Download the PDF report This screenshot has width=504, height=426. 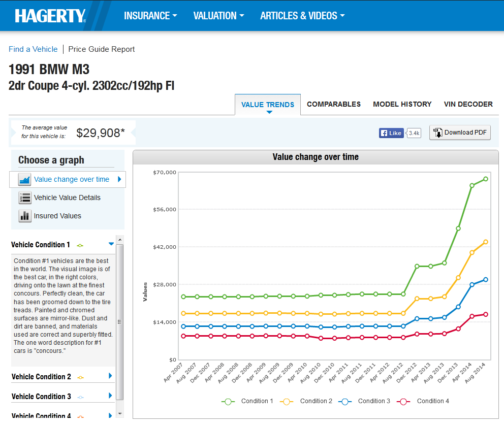pyautogui.click(x=460, y=133)
